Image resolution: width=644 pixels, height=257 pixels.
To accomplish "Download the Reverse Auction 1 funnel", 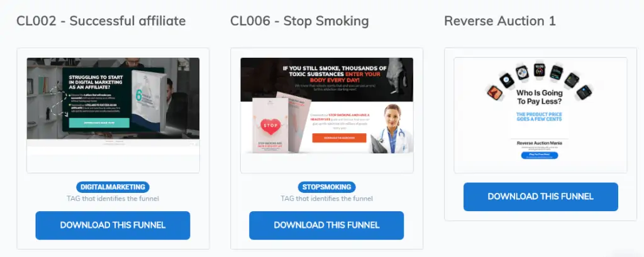I will [540, 197].
